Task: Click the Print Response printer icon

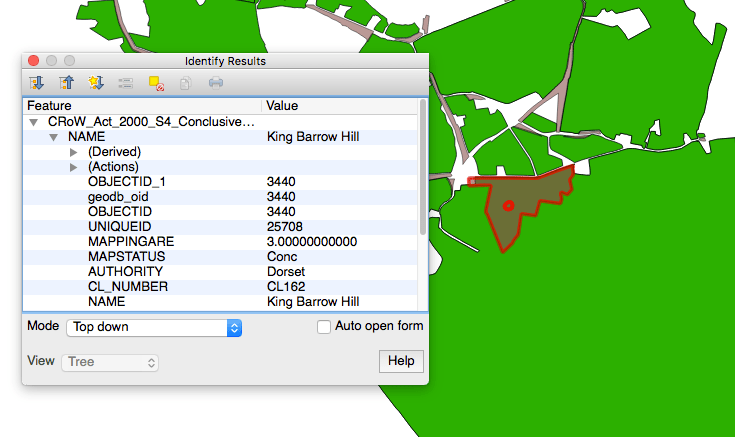Action: [215, 83]
